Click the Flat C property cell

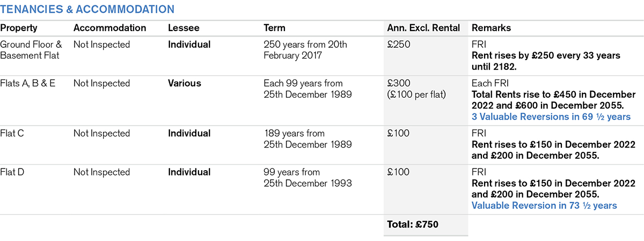pyautogui.click(x=13, y=133)
